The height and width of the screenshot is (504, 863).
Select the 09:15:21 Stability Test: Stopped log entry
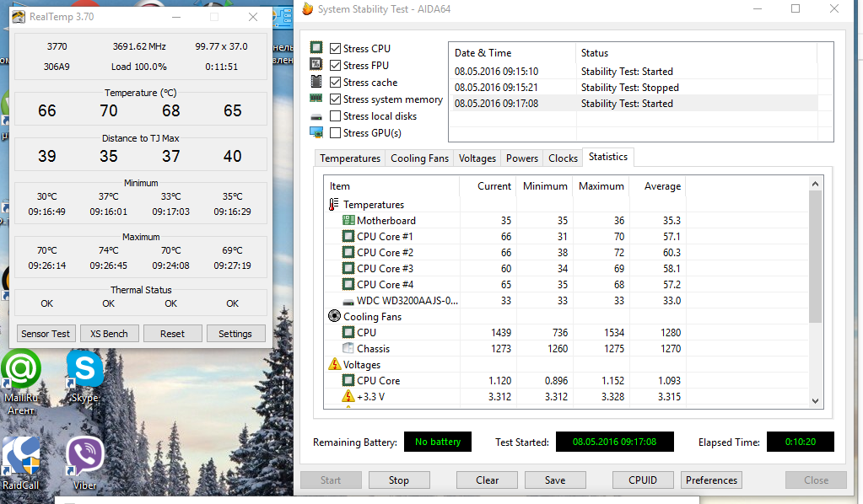634,88
